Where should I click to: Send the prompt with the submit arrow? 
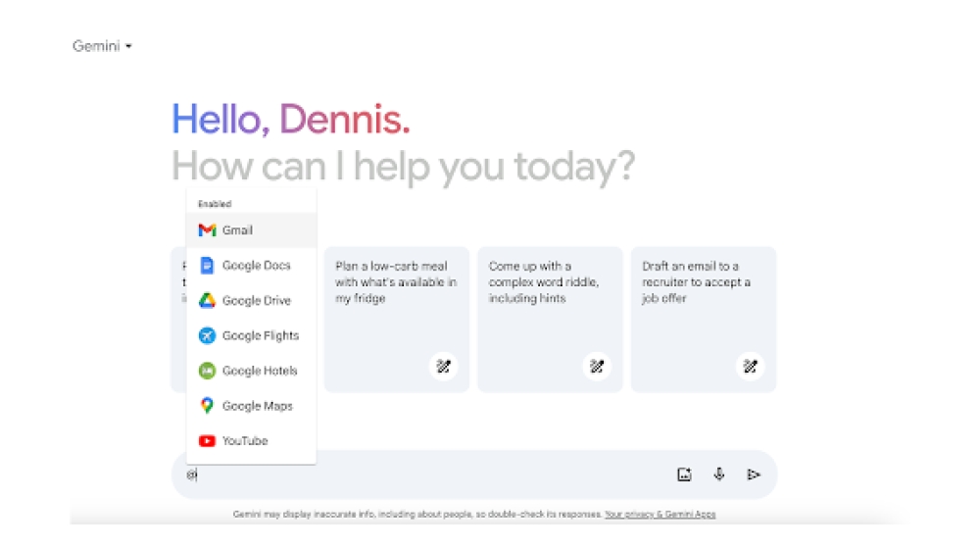coord(754,475)
